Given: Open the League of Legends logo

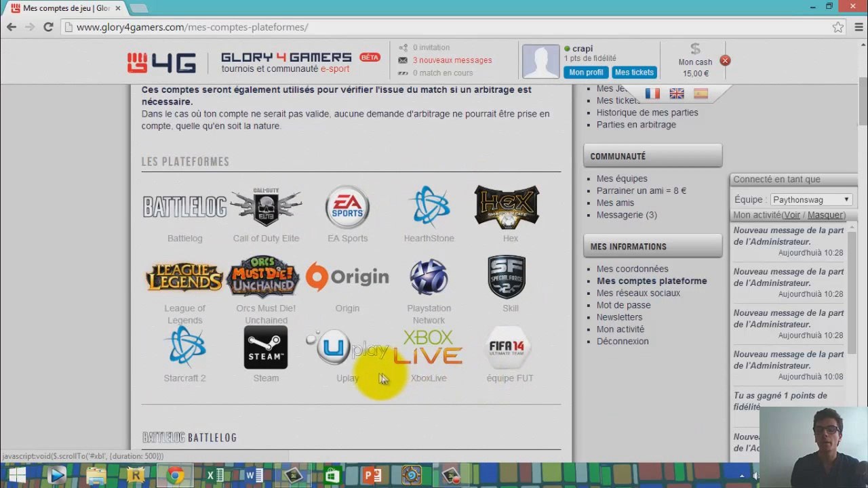Looking at the screenshot, I should (x=184, y=277).
